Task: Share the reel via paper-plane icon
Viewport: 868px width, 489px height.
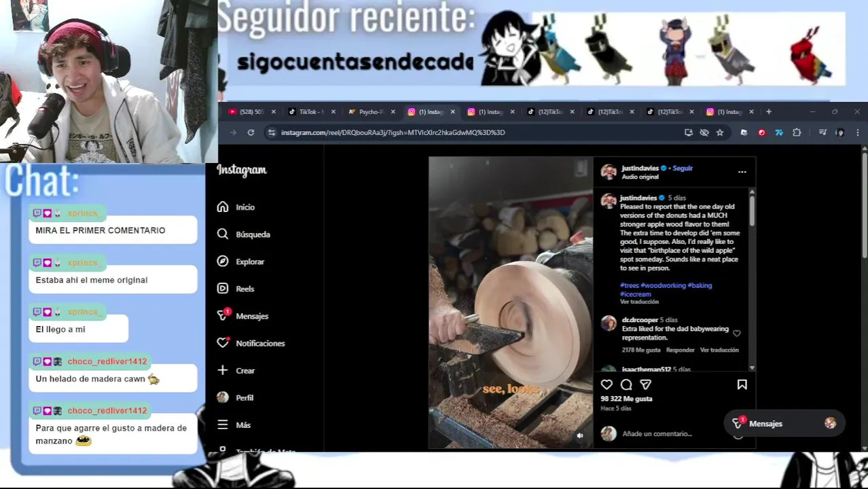Action: pos(646,384)
